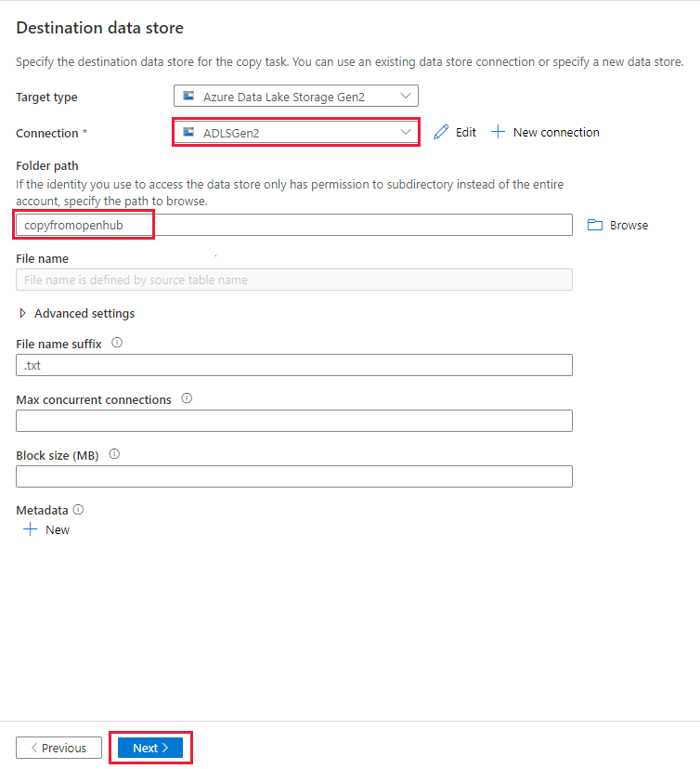The height and width of the screenshot is (769, 700).
Task: Click the Block size info icon
Action: click(113, 453)
